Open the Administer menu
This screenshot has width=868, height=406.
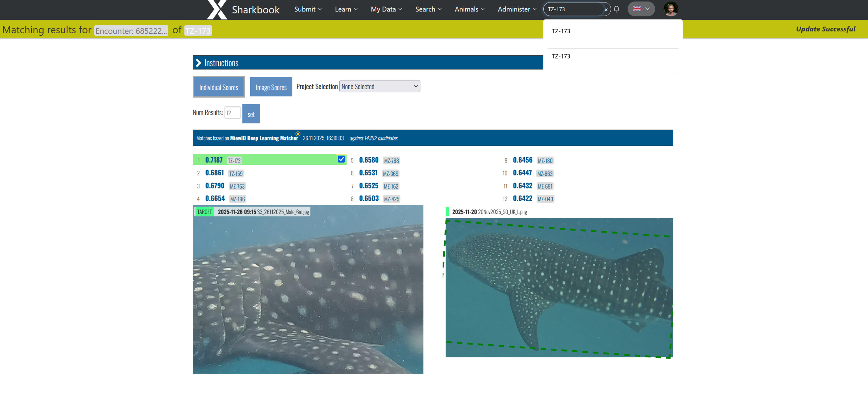517,9
